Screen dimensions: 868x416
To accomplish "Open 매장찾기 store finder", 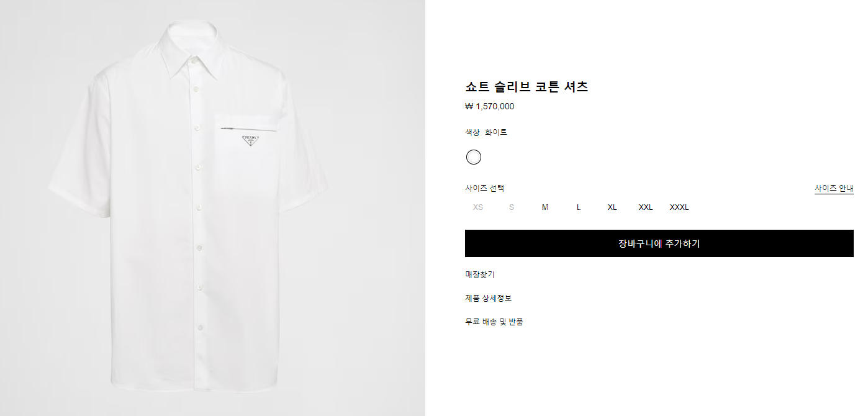I will click(x=480, y=274).
